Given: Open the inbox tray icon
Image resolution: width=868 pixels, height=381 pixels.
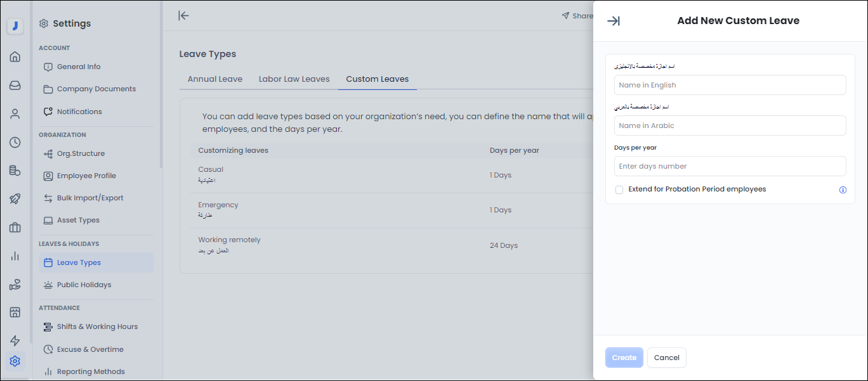Looking at the screenshot, I should click(x=15, y=86).
